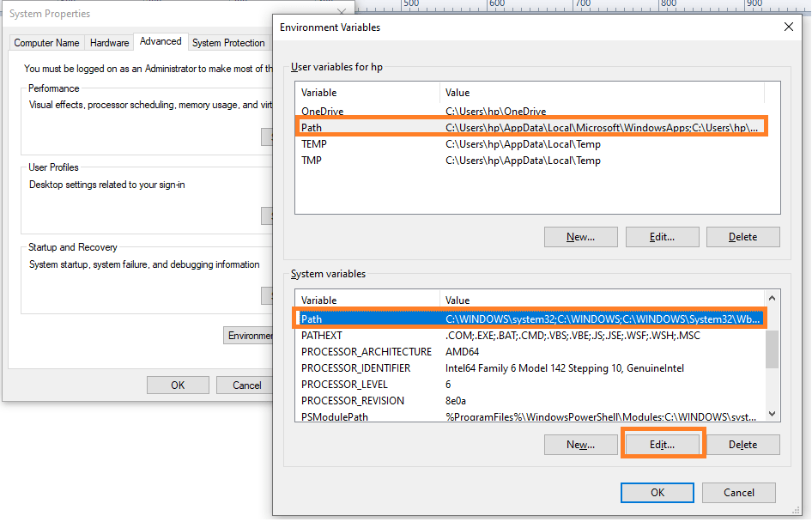Click the user variables Variable column header

pos(367,93)
